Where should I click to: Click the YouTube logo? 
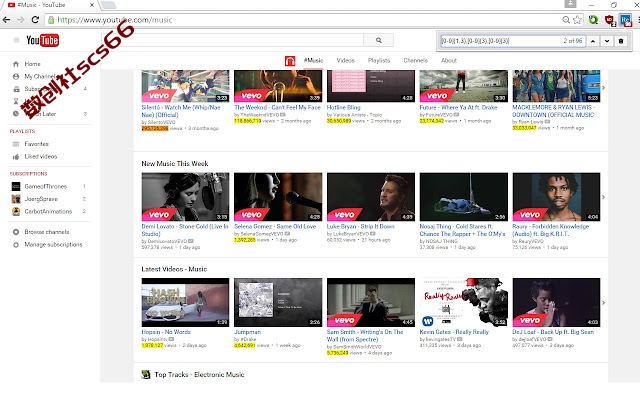coord(42,40)
